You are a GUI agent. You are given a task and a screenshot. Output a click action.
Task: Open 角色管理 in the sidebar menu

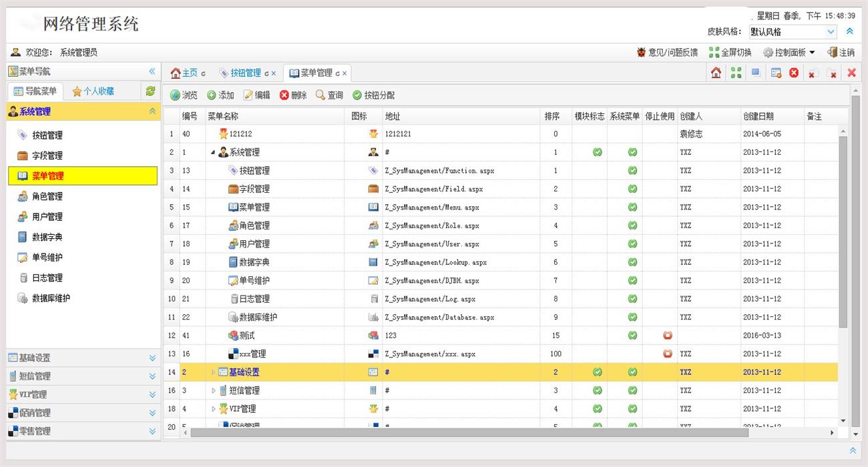coord(47,196)
